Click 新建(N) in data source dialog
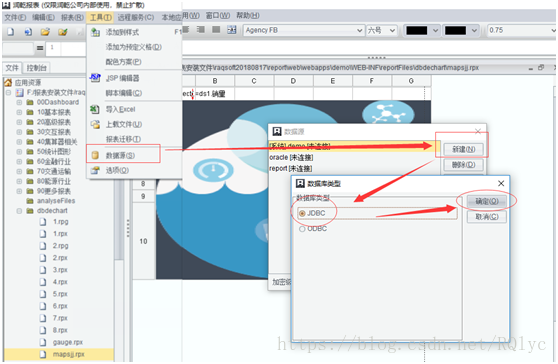The image size is (558, 364). point(463,149)
